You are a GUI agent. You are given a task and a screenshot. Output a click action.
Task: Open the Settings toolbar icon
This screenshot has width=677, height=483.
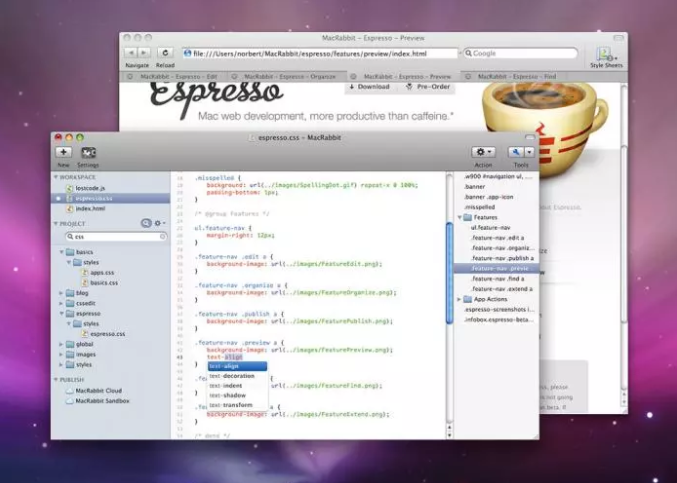[89, 152]
